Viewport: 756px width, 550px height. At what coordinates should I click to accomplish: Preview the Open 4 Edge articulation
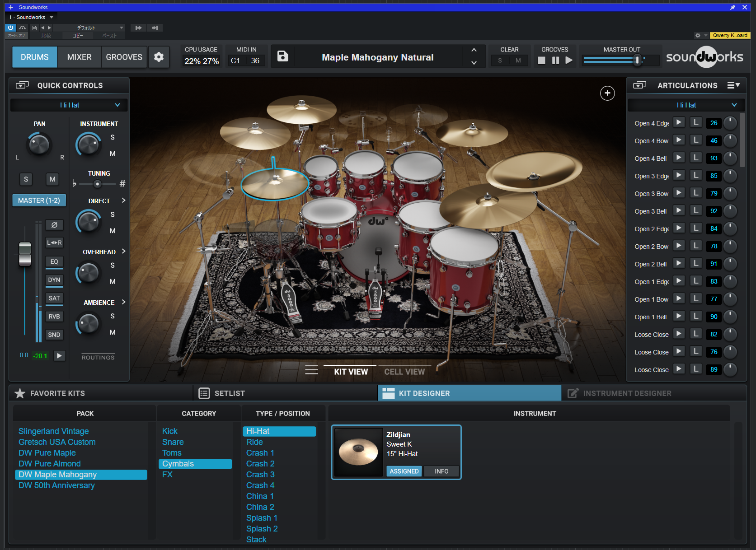point(679,122)
